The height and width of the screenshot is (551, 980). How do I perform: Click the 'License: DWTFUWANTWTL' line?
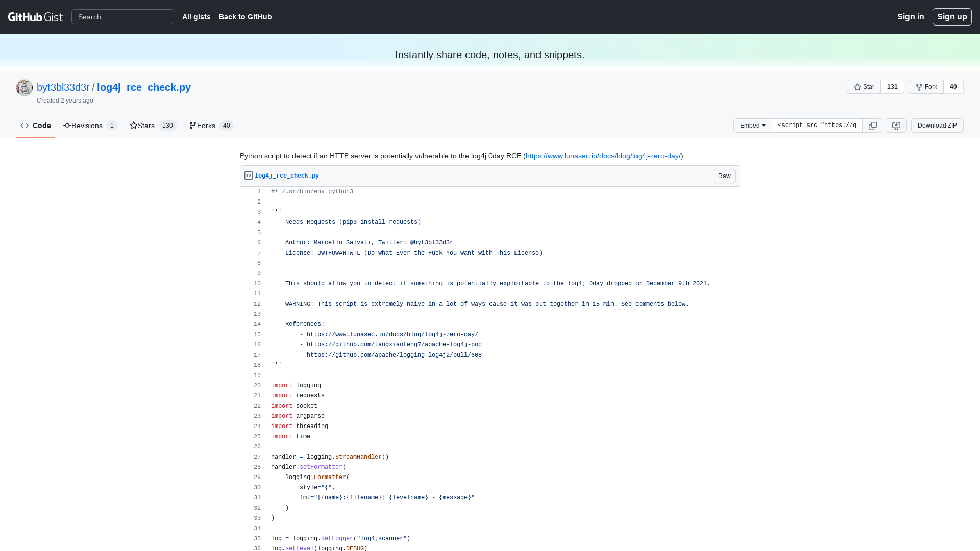click(414, 253)
